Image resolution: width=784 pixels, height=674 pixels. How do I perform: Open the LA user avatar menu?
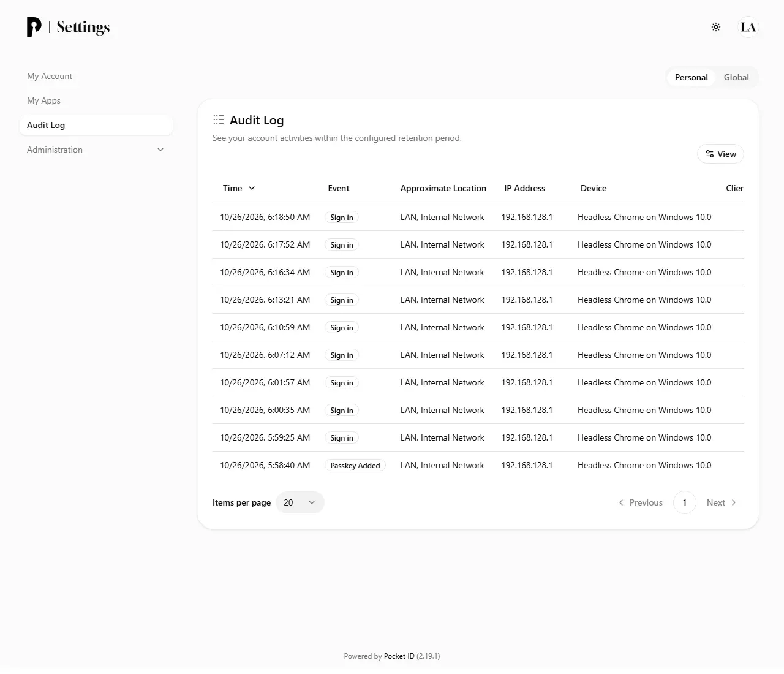[x=748, y=27]
